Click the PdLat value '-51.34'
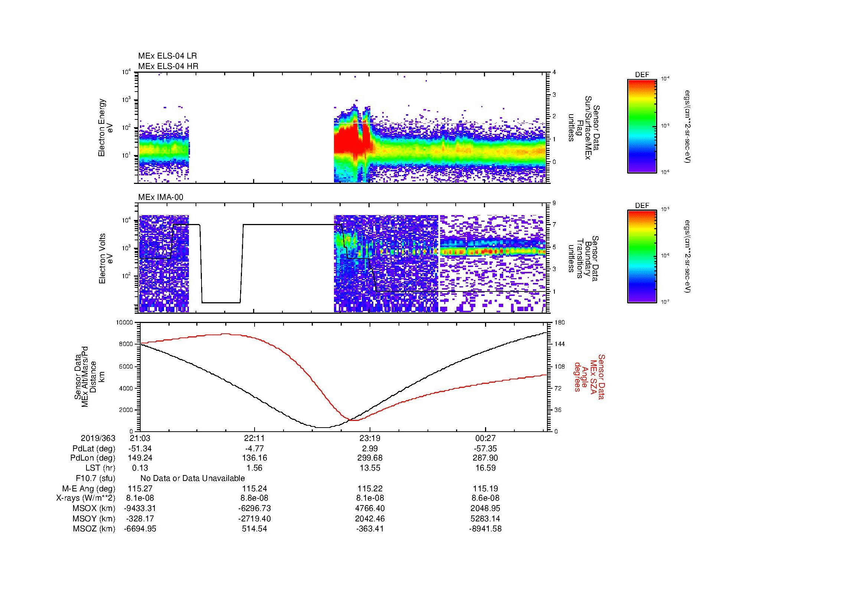The height and width of the screenshot is (613, 868). 140,449
